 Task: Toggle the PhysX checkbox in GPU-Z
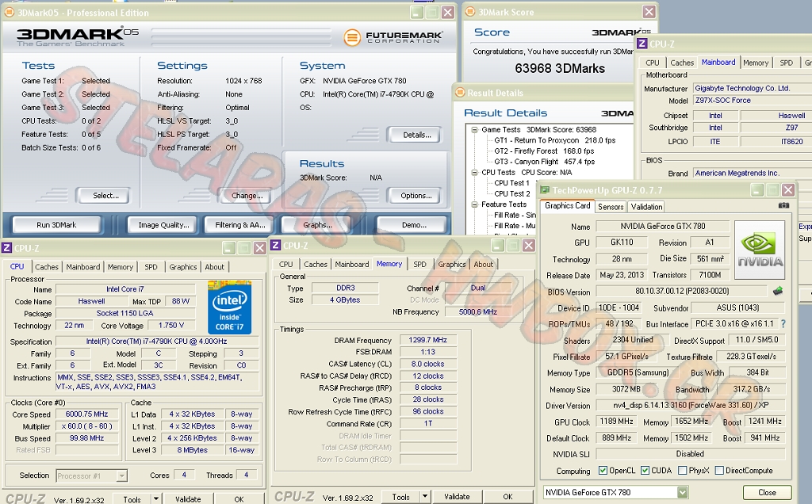tap(683, 471)
